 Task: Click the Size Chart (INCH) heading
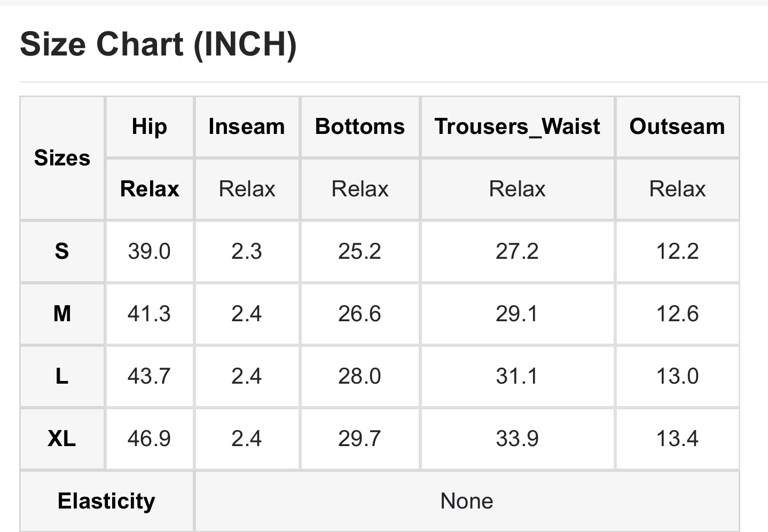pyautogui.click(x=158, y=44)
